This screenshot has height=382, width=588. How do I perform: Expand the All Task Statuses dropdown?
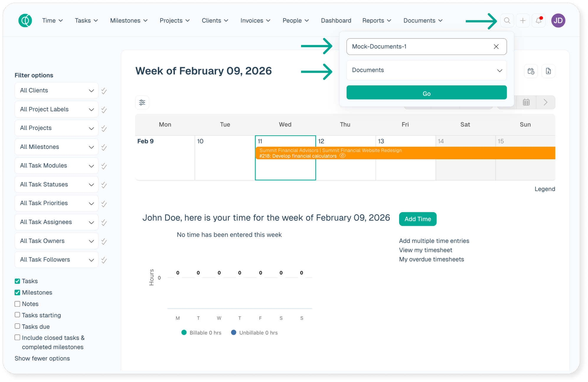pos(56,184)
